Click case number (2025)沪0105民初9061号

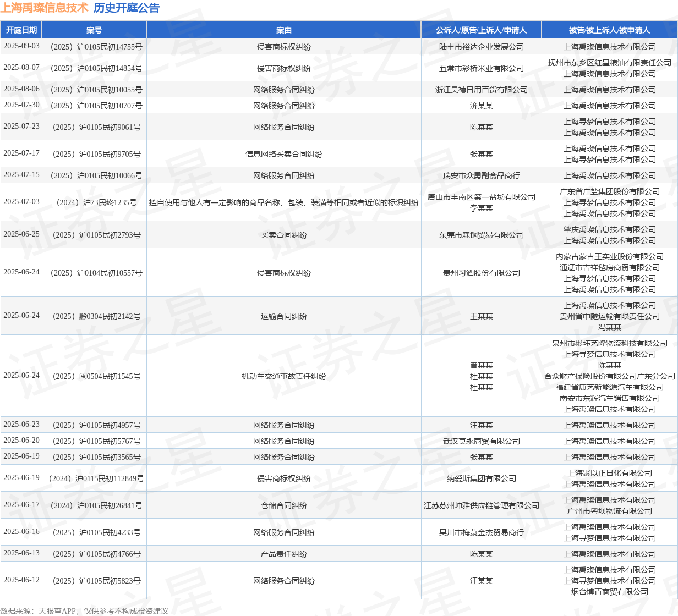point(94,127)
